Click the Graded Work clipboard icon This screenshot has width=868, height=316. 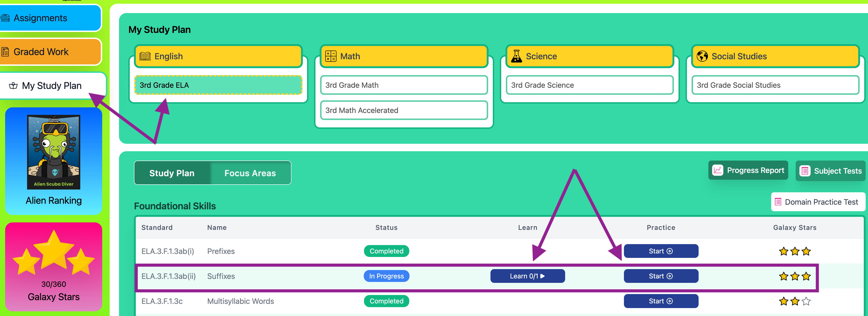(5, 52)
